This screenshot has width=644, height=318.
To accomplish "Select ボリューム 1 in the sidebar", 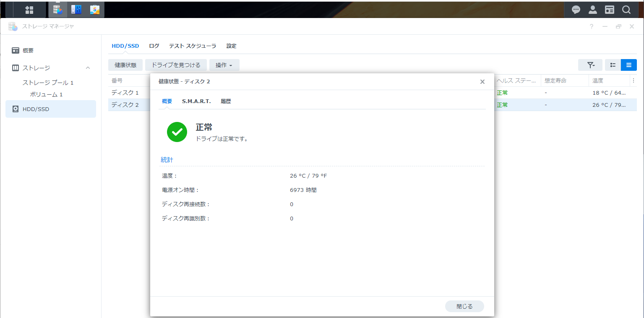I will click(46, 95).
